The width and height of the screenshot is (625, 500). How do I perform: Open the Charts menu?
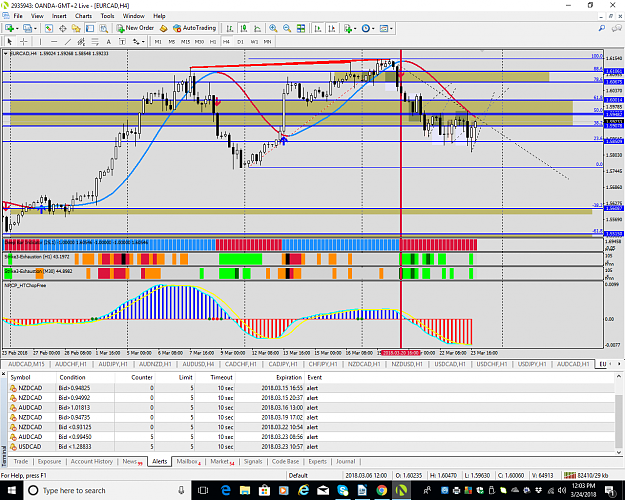pyautogui.click(x=83, y=16)
